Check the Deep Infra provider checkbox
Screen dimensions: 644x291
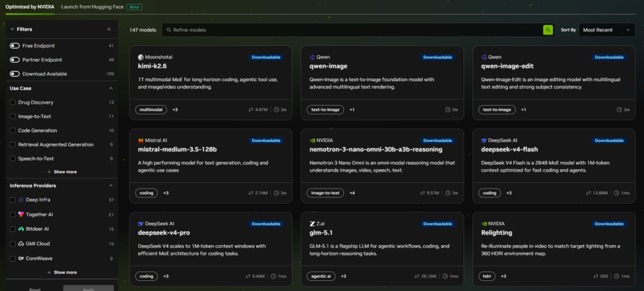(x=13, y=200)
